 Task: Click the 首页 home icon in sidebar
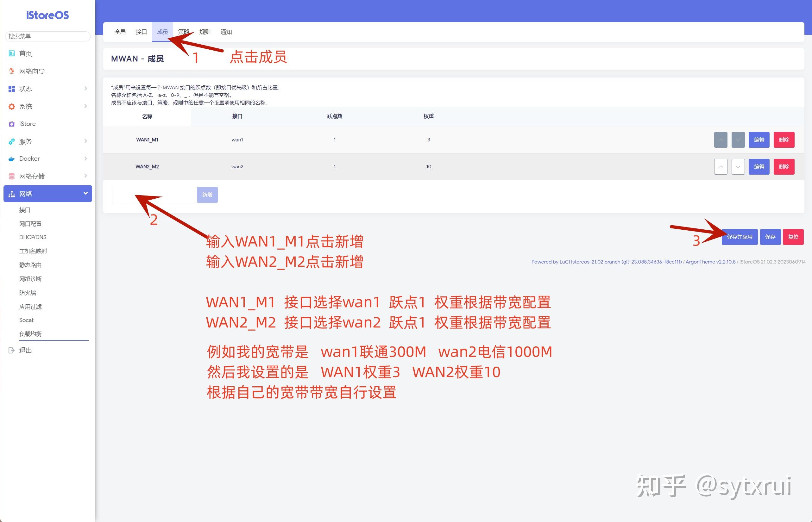[x=11, y=53]
